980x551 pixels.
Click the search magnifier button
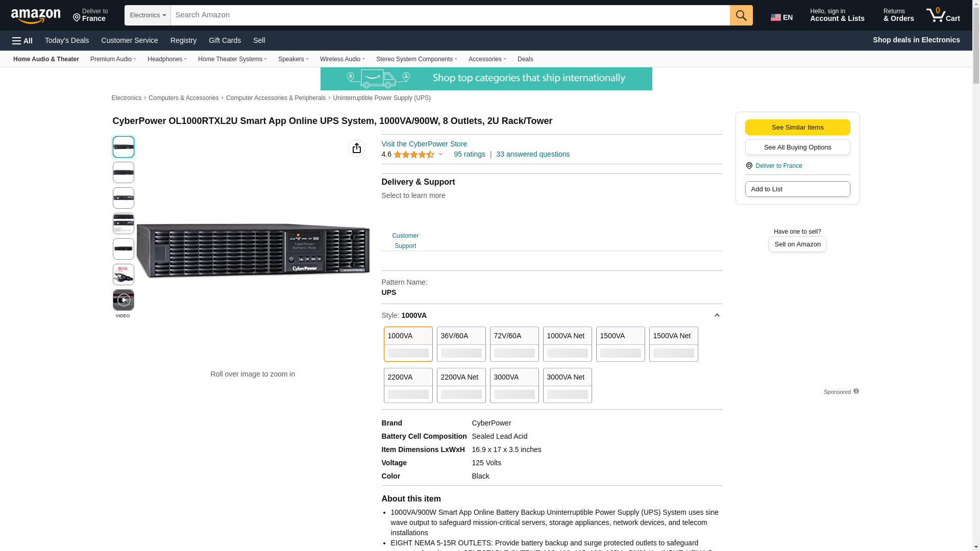coord(741,15)
